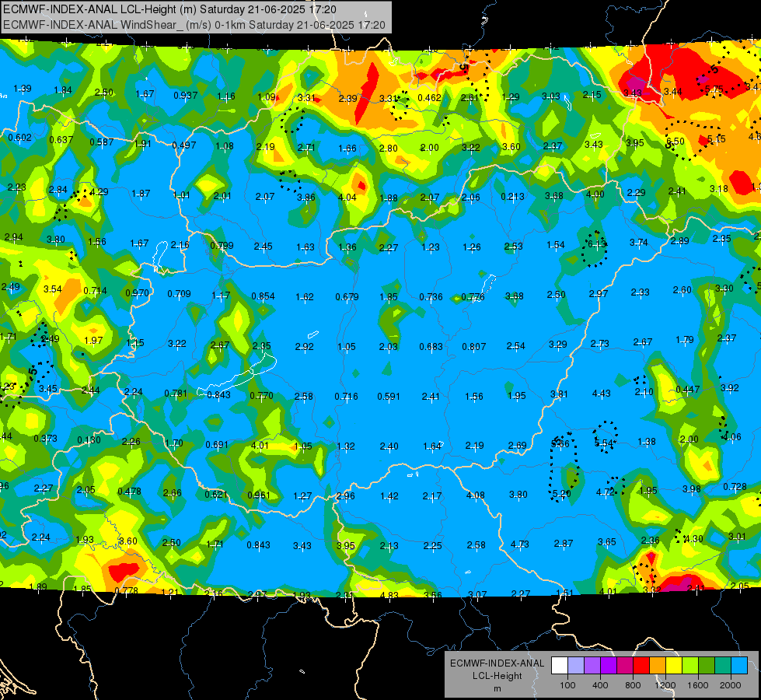Click the wind shear value 0.716
This screenshot has width=761, height=700.
point(346,397)
